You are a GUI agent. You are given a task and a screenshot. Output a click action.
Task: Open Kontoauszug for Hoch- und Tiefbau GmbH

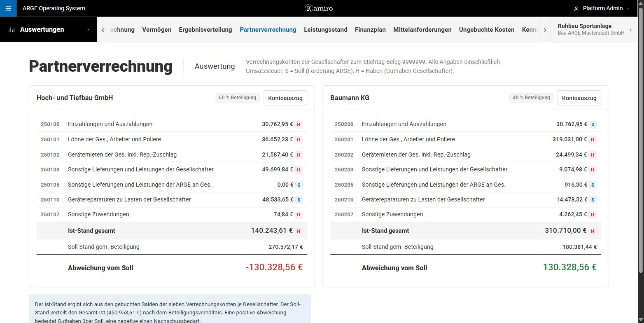[285, 98]
